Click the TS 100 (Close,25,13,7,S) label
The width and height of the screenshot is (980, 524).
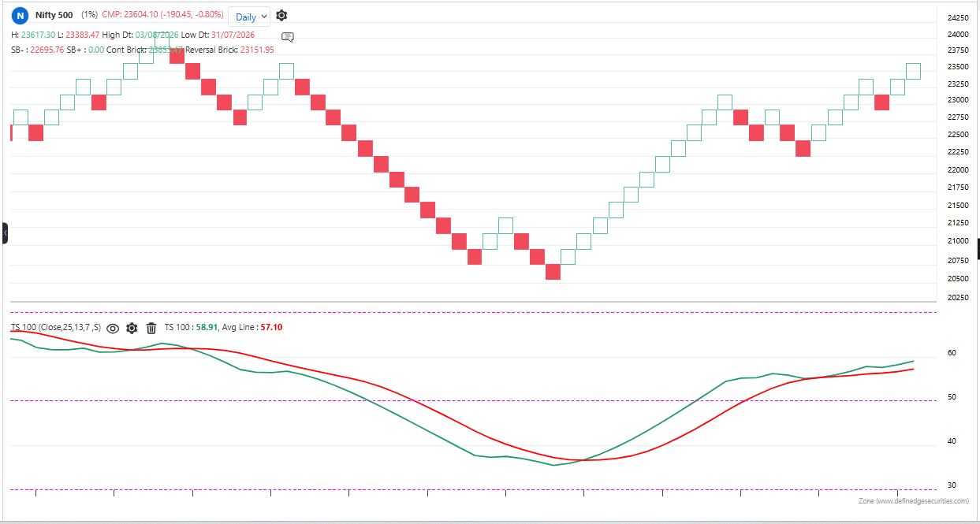56,327
